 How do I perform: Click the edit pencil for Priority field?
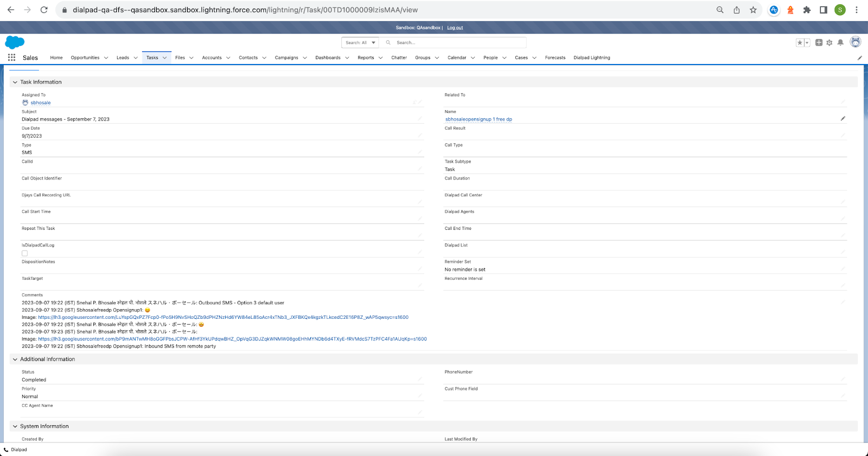pyautogui.click(x=419, y=396)
